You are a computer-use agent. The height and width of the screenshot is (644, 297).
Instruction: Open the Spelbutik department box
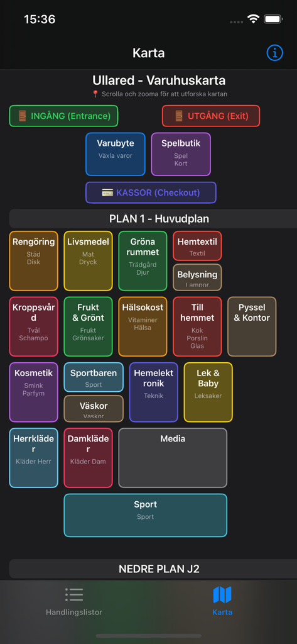pyautogui.click(x=181, y=154)
